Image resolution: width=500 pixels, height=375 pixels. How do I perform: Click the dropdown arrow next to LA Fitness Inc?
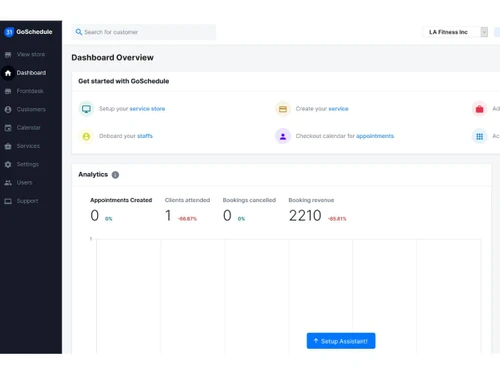[x=484, y=32]
